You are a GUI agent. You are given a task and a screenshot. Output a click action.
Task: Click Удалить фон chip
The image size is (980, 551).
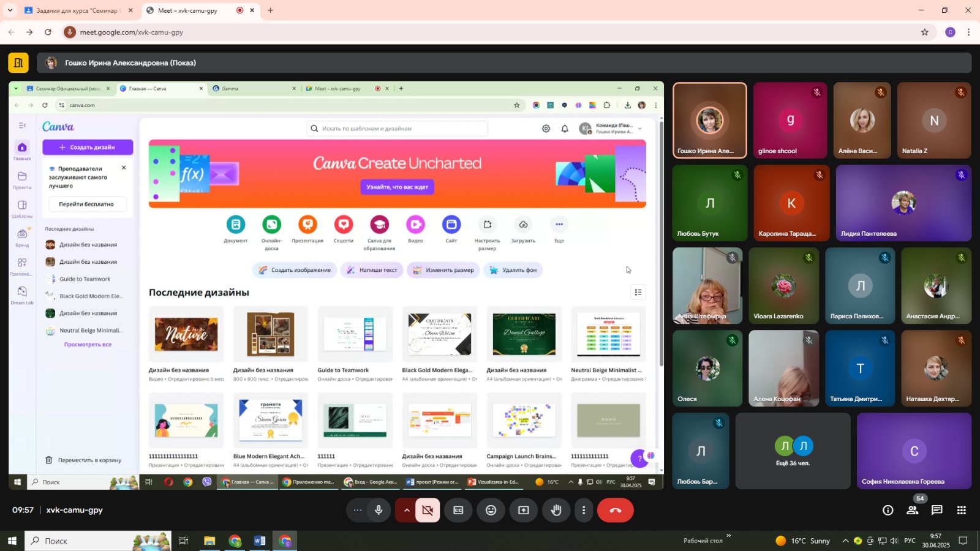[x=513, y=270]
